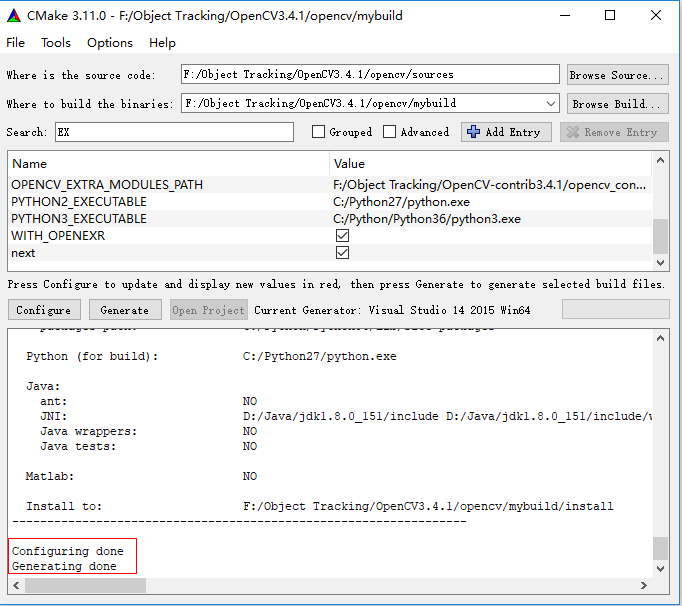
Task: Uncheck the 'next' entry checkbox
Action: pyautogui.click(x=342, y=253)
